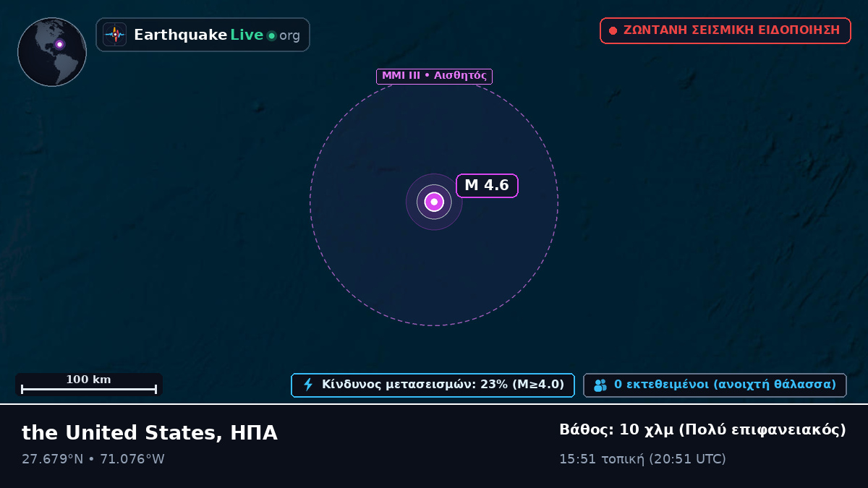
Task: Open the globe locator thumbnail
Action: point(52,52)
